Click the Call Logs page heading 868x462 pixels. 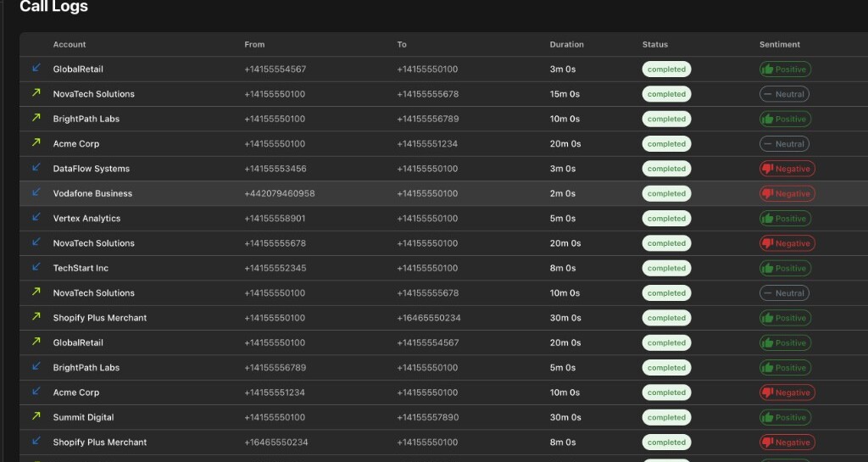(53, 7)
